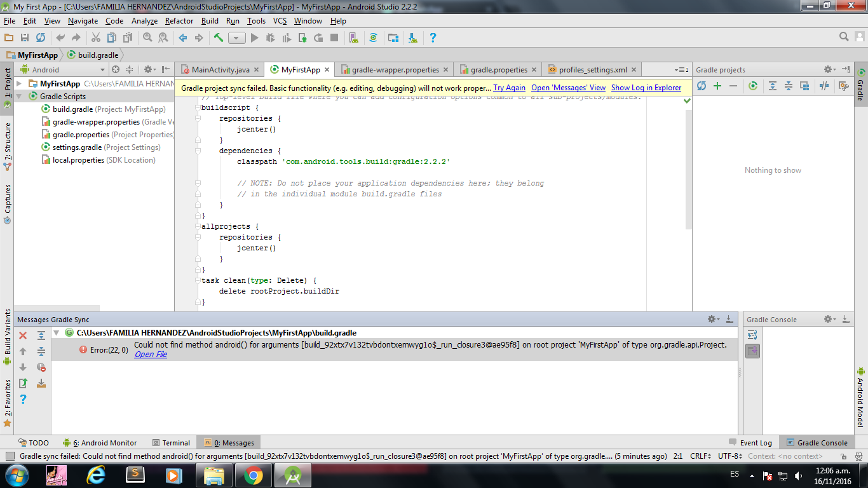
Task: Open the Event Log button
Action: pyautogui.click(x=750, y=443)
